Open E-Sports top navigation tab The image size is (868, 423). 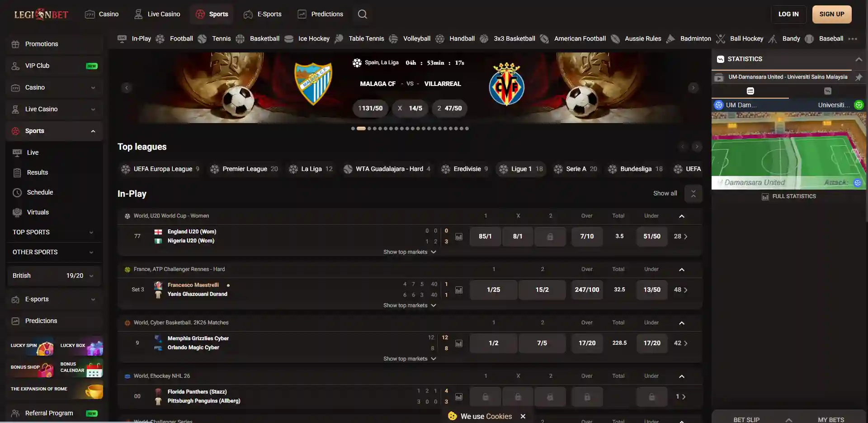(263, 14)
